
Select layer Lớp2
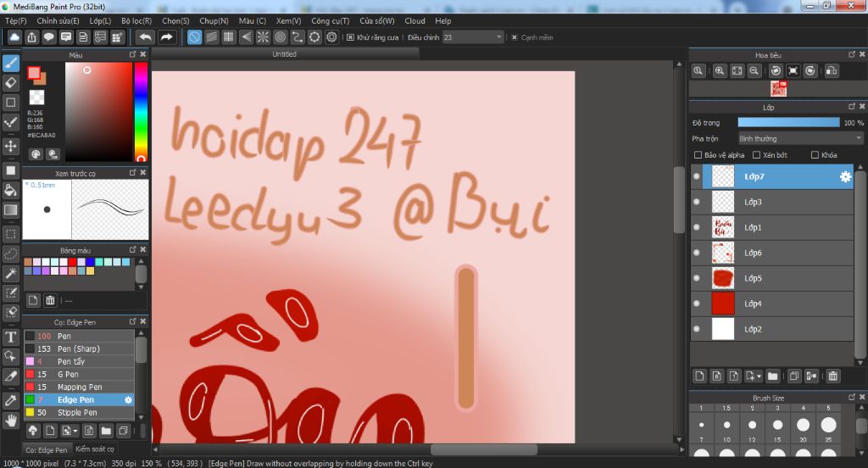tap(772, 329)
